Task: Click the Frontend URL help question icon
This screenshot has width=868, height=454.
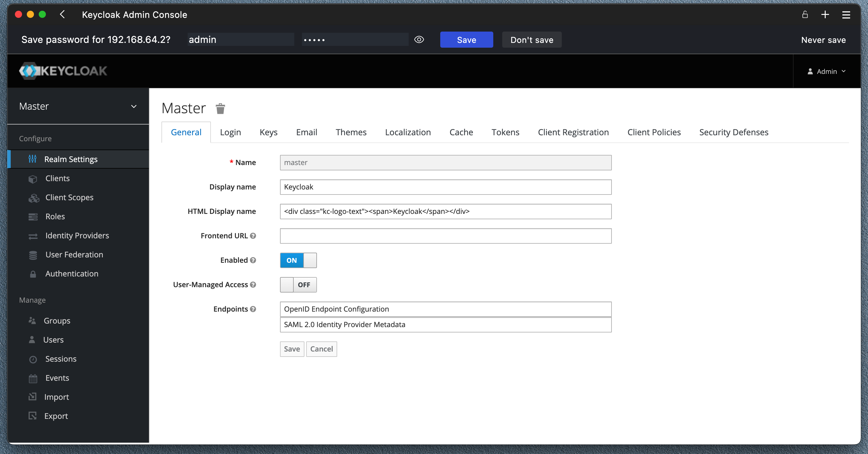Action: (x=253, y=236)
